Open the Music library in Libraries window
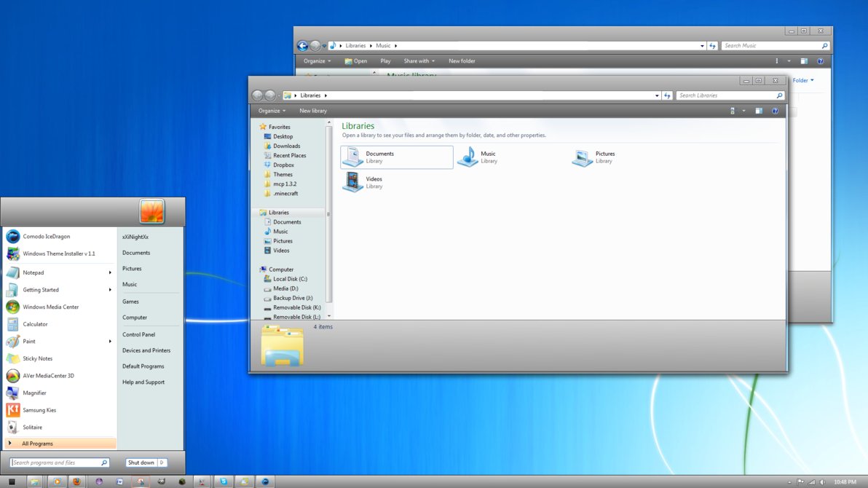The image size is (868, 488). 469,157
